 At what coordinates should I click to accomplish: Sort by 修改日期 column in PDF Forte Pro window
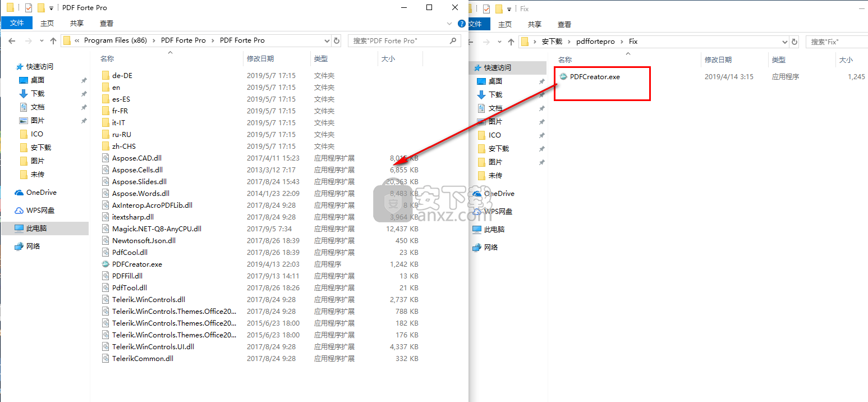pyautogui.click(x=260, y=58)
